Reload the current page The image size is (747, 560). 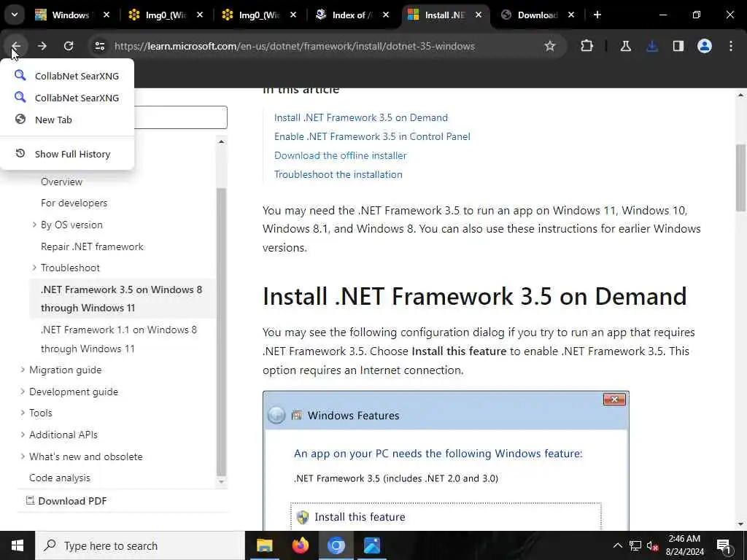[x=69, y=46]
